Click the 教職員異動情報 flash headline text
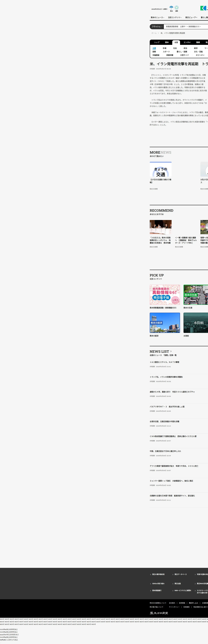208x644 pixels. 183,27
